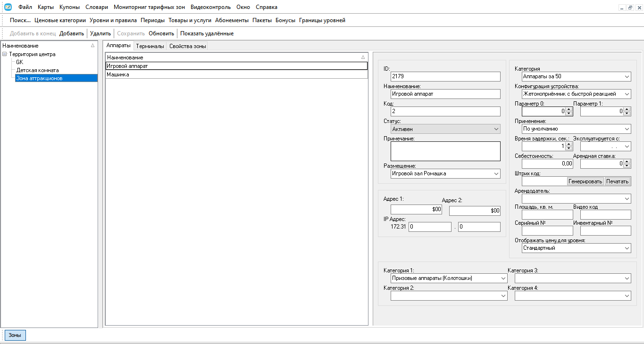The width and height of the screenshot is (644, 344).
Task: Select Машинка row in list
Action: coord(236,74)
